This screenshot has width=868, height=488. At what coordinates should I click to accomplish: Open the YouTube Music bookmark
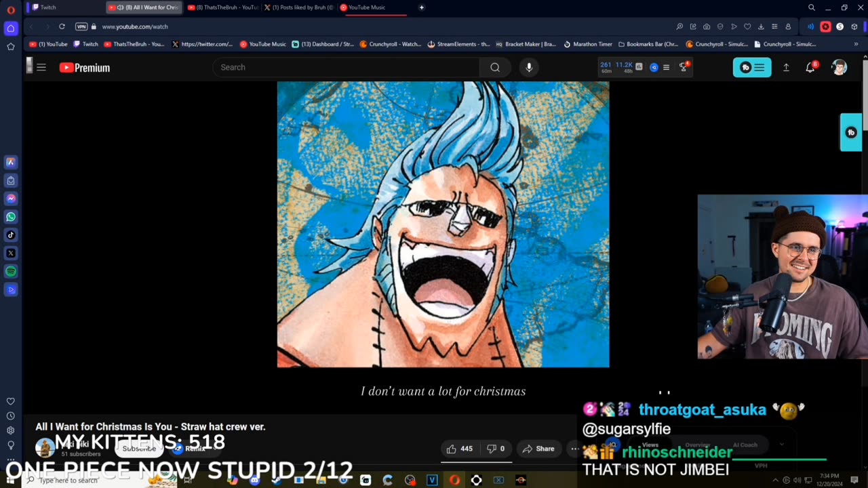[x=263, y=44]
